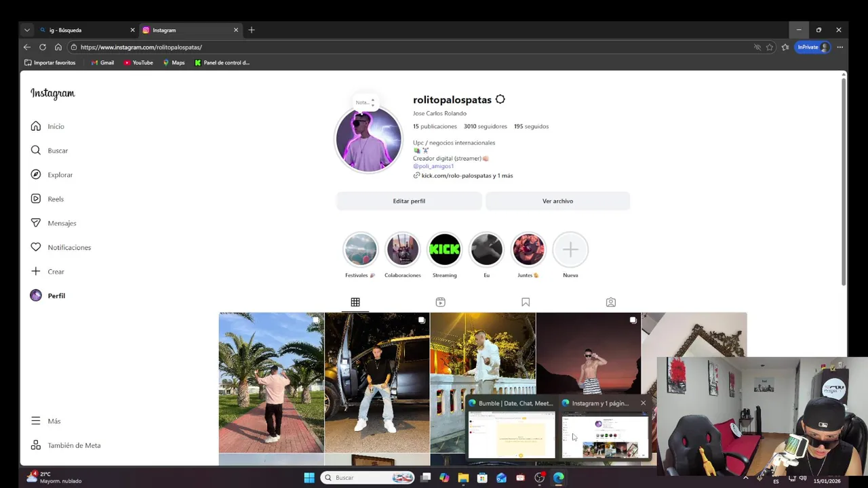
Task: Click 3010 seguidores
Action: click(x=486, y=127)
